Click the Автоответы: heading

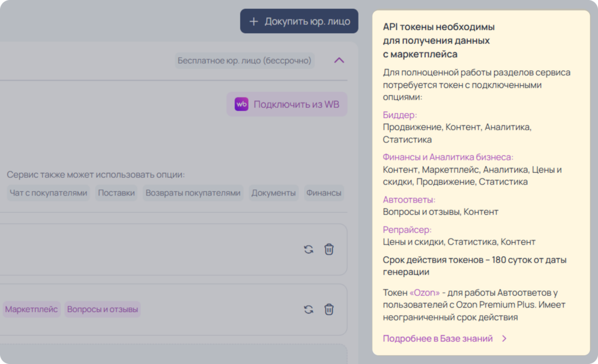(x=409, y=200)
